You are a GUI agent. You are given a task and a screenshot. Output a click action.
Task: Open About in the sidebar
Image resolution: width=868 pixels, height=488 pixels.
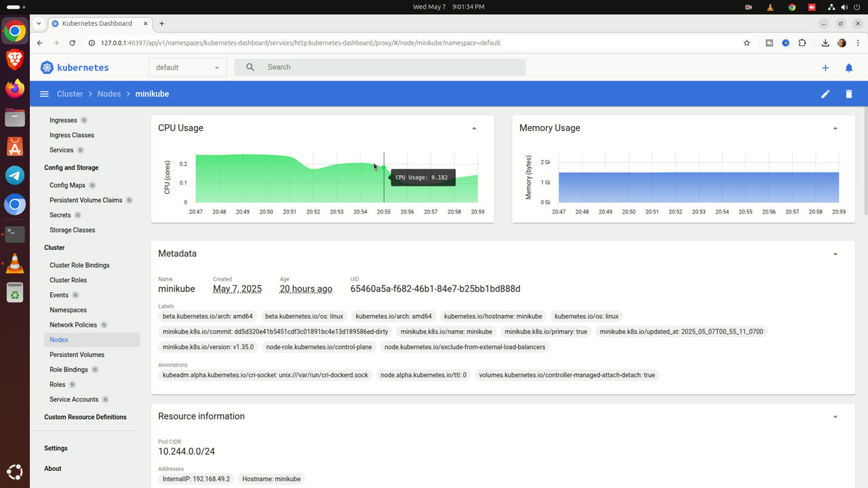pos(53,468)
